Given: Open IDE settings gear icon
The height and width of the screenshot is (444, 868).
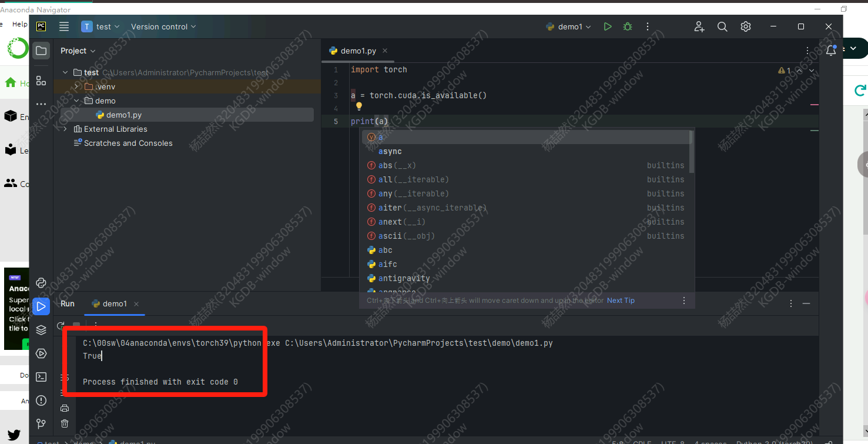Looking at the screenshot, I should (x=746, y=26).
